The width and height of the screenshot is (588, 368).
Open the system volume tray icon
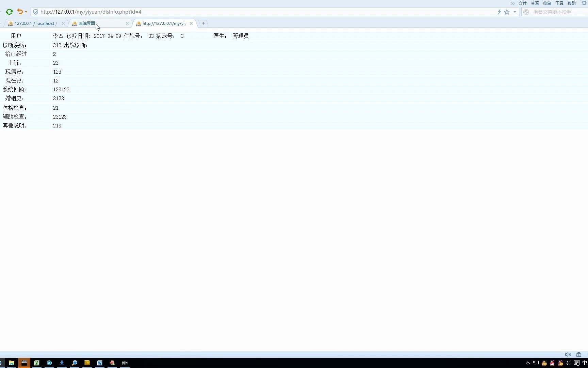pos(568,363)
